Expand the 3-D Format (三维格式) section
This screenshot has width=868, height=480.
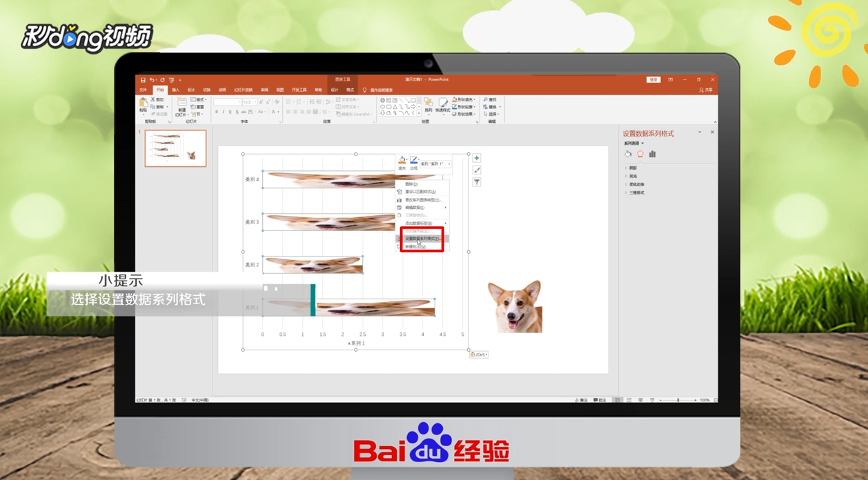[x=636, y=192]
